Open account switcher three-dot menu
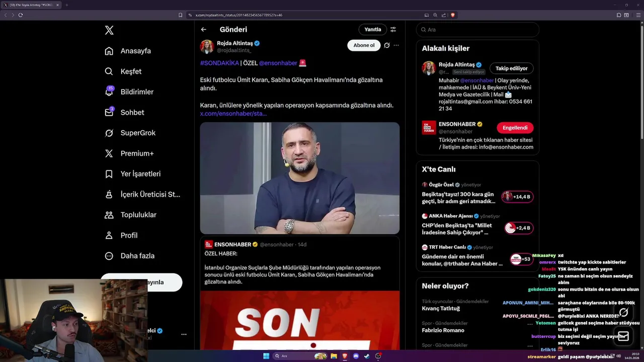The height and width of the screenshot is (362, 644). 184,334
